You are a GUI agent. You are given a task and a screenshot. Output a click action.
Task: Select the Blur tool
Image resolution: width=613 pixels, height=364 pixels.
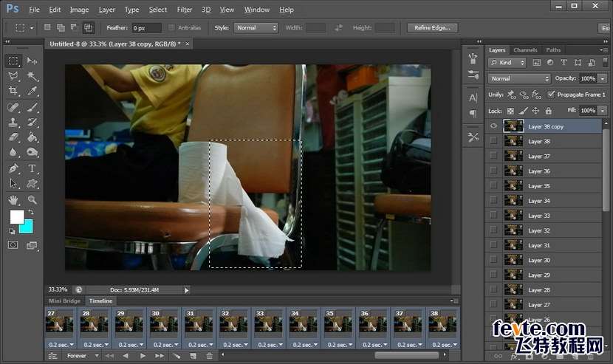pyautogui.click(x=13, y=152)
